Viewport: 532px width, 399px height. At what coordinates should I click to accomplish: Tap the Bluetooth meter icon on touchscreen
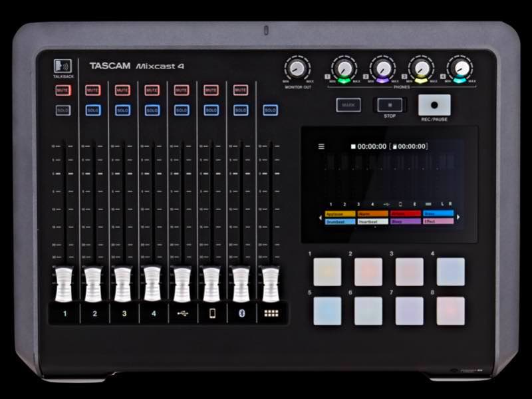[414, 204]
